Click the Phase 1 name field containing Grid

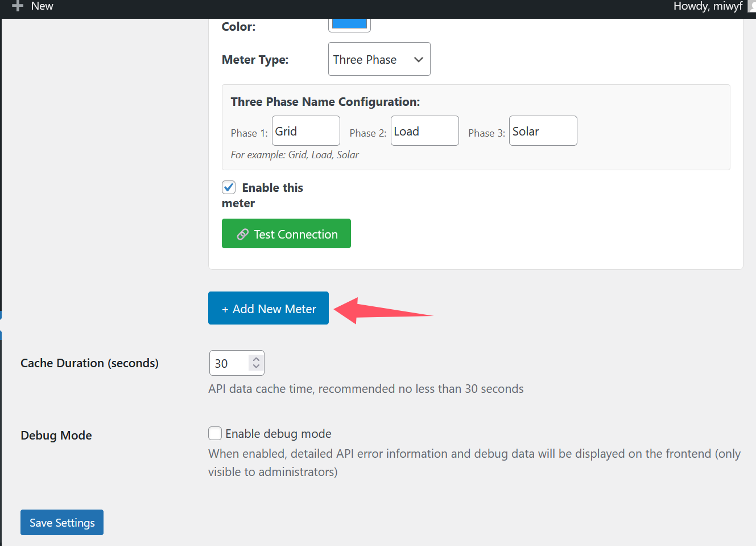(x=305, y=131)
